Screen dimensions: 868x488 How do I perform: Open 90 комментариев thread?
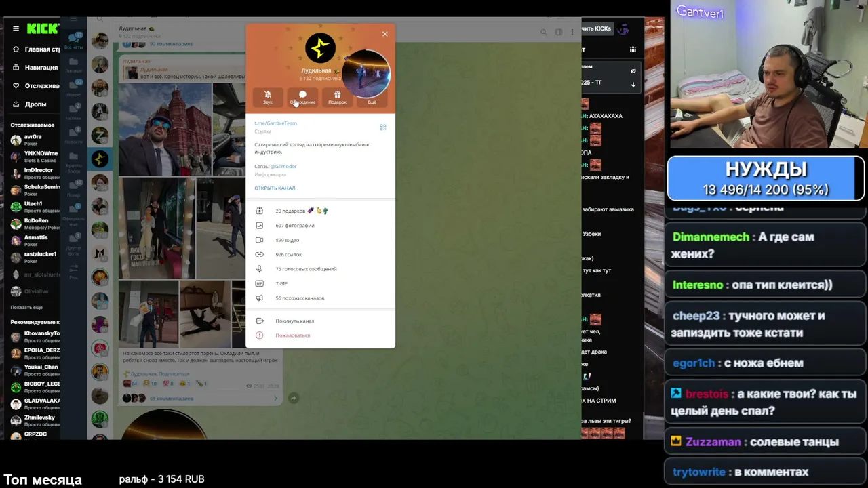171,44
